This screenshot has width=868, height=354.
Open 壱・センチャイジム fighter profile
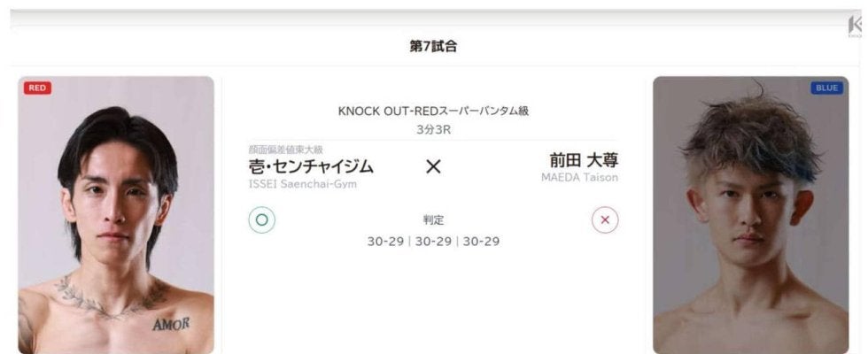point(311,165)
